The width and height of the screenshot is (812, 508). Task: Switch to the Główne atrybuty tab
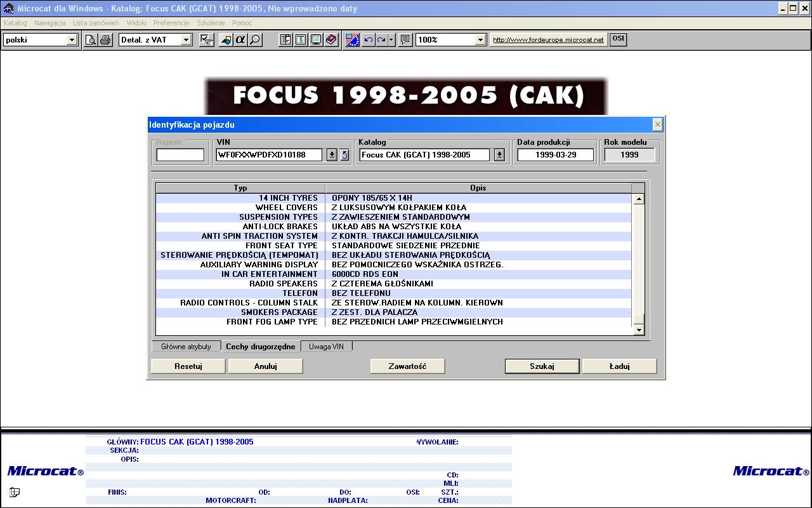pos(186,347)
